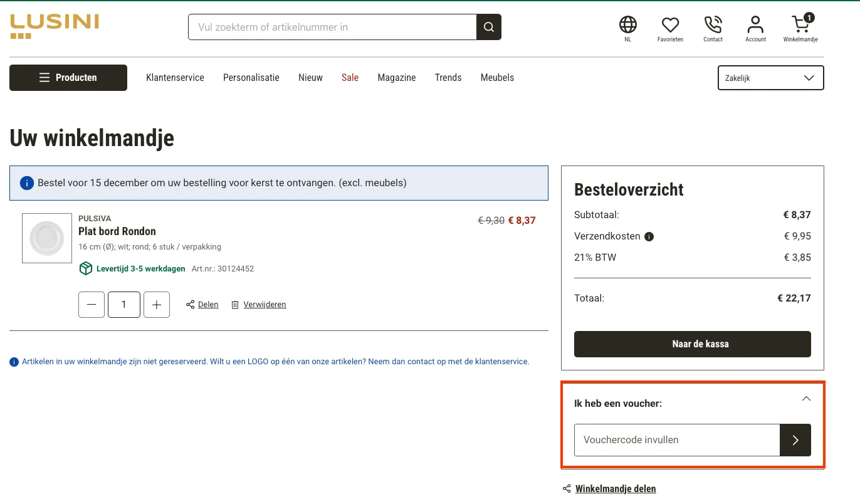The width and height of the screenshot is (860, 504).
Task: Open the Winkelmandje cart icon
Action: coord(800,25)
